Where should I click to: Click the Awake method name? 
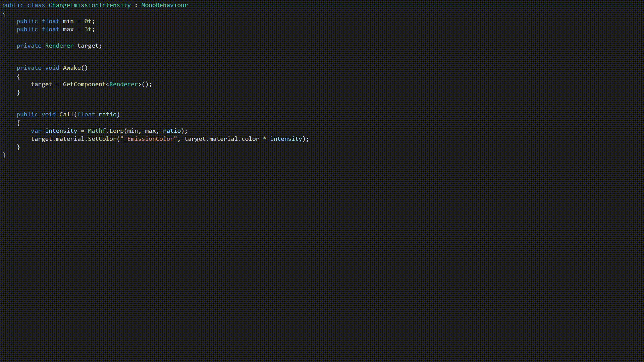click(x=72, y=68)
